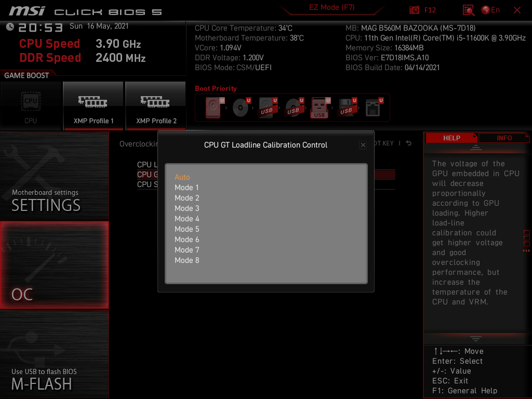
Task: Choose Mode 1 option
Action: [x=187, y=188]
